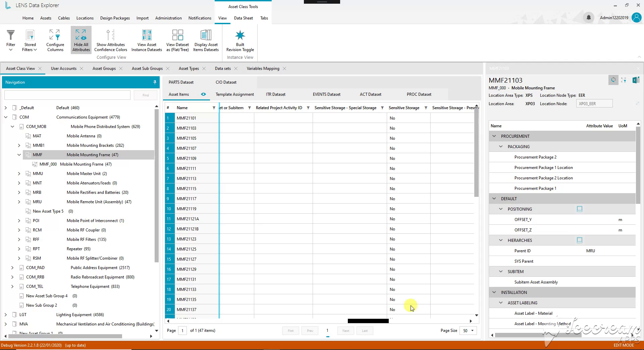Click the LENS Data Explorer logo
The height and width of the screenshot is (350, 644).
(x=8, y=5)
